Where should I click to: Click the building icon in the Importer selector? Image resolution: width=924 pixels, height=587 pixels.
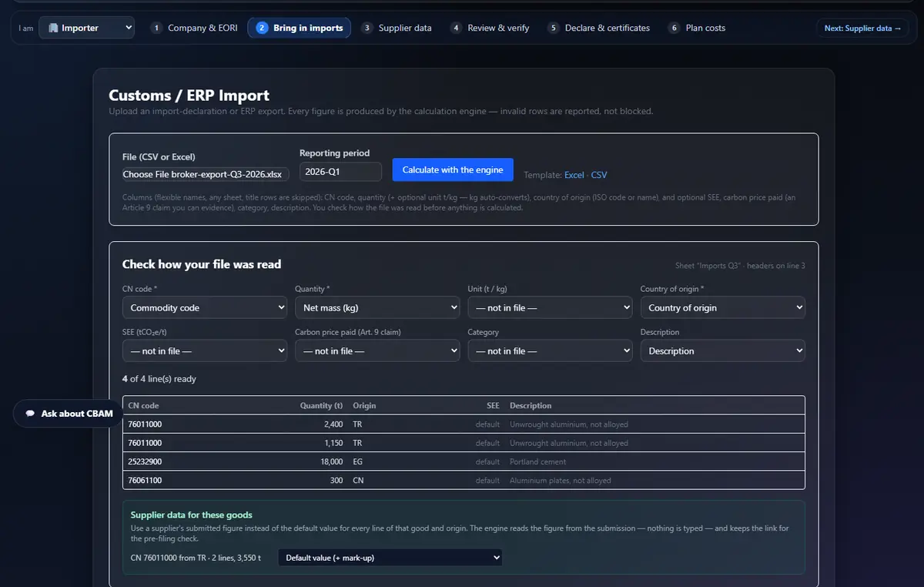pos(53,28)
